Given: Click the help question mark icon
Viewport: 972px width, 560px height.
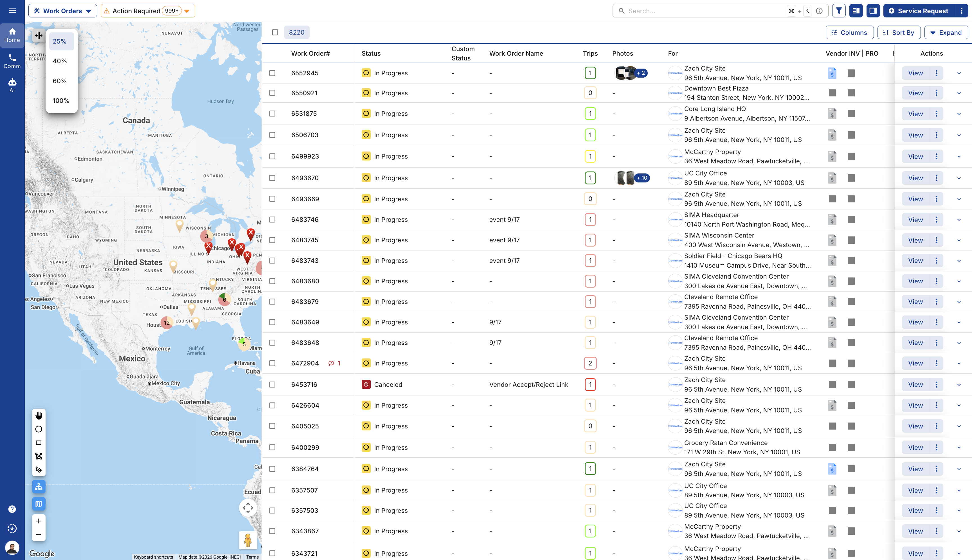Looking at the screenshot, I should coord(12,509).
